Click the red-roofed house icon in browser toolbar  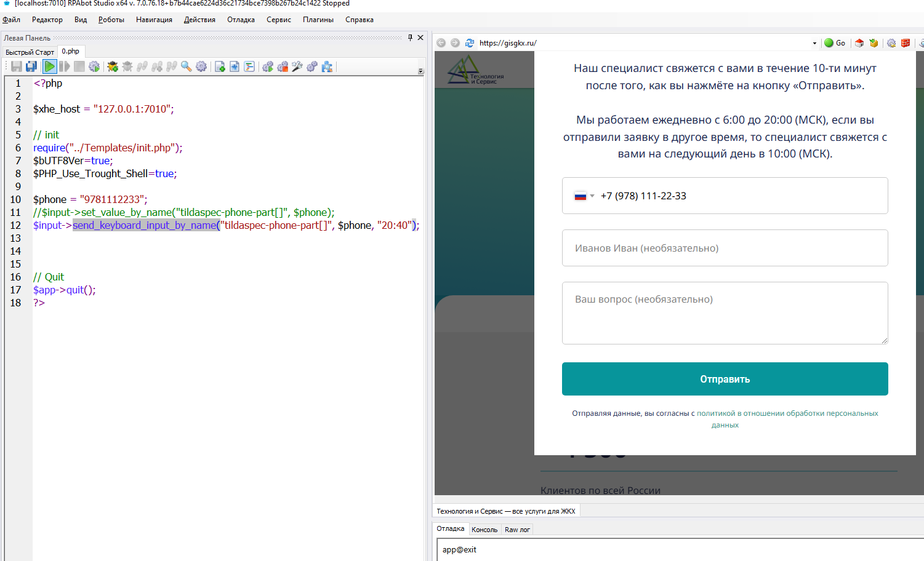(859, 43)
